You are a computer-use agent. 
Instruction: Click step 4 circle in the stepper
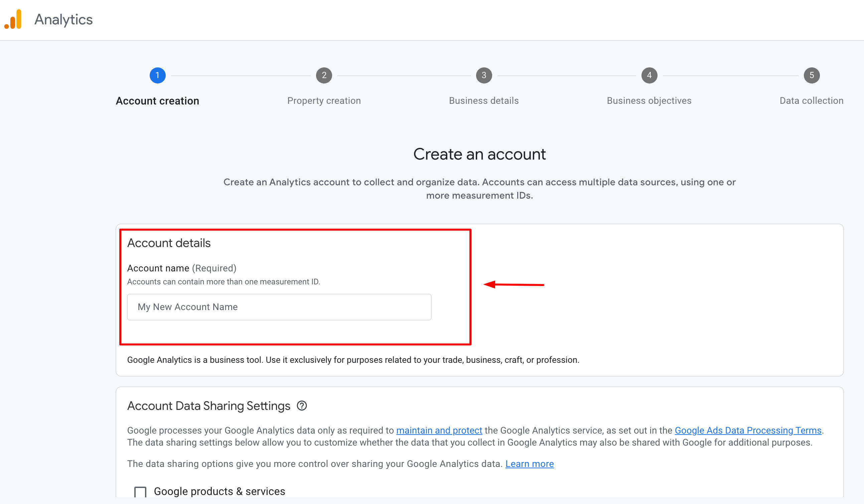(649, 75)
